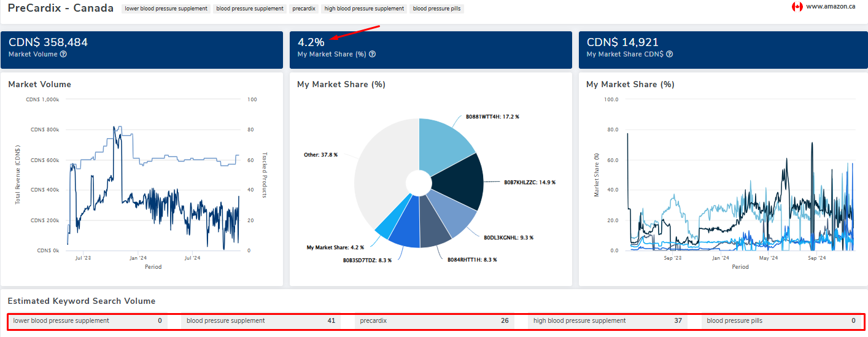Click the 'CDN$ 600k' axis tick
The image size is (868, 337).
tap(45, 160)
